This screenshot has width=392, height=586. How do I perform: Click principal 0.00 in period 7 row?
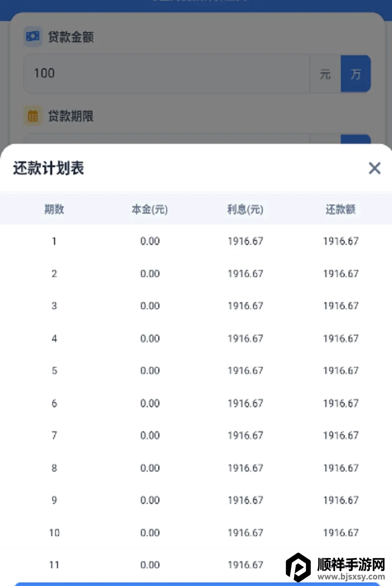tap(150, 435)
